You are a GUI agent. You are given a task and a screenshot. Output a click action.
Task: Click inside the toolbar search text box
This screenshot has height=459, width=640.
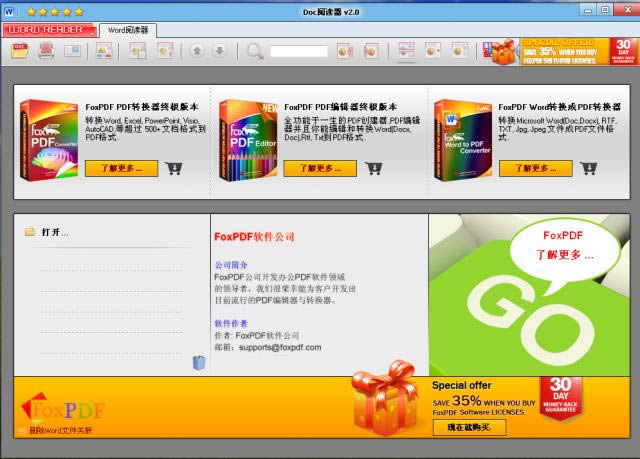pyautogui.click(x=299, y=51)
